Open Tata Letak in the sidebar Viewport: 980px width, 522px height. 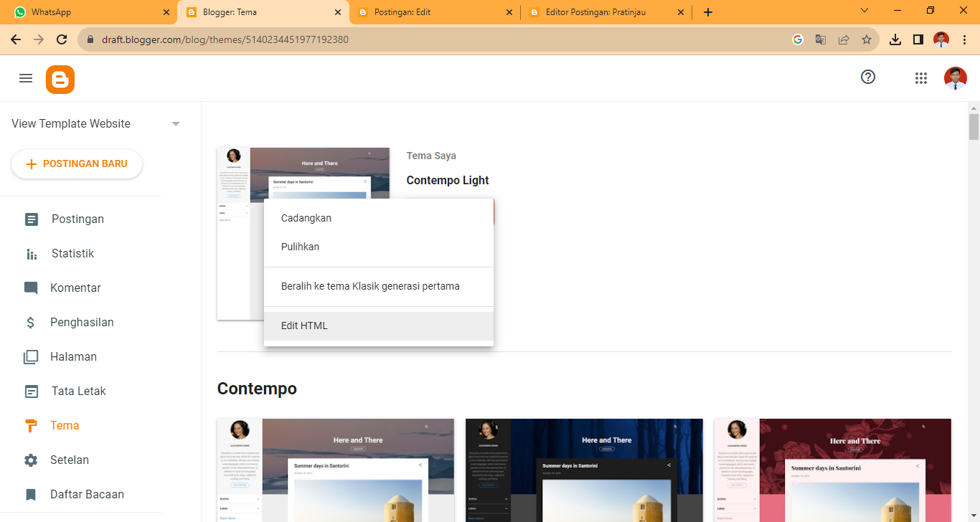(x=80, y=391)
